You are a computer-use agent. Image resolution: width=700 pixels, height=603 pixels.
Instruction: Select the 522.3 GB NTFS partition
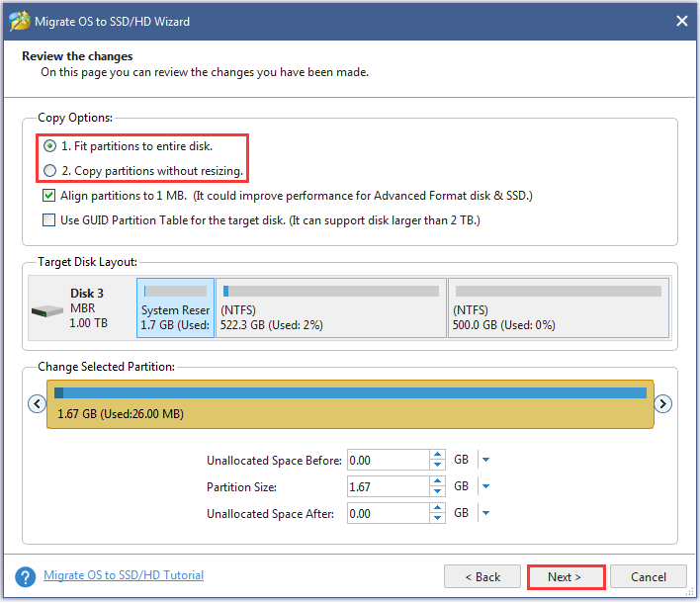coord(331,308)
